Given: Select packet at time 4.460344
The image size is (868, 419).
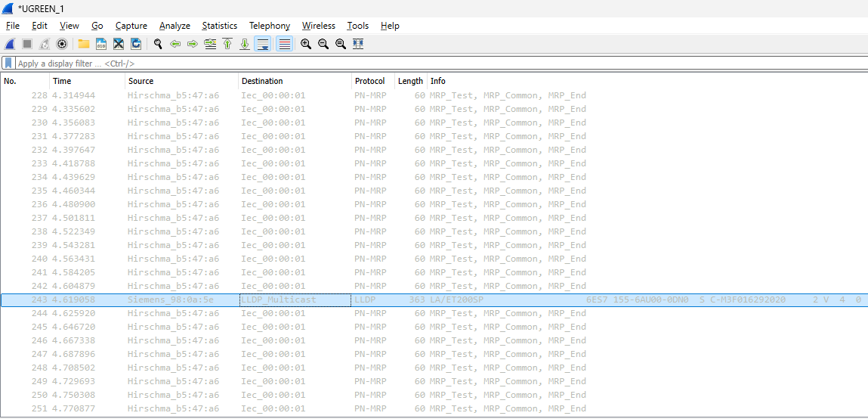Looking at the screenshot, I should tap(434, 191).
